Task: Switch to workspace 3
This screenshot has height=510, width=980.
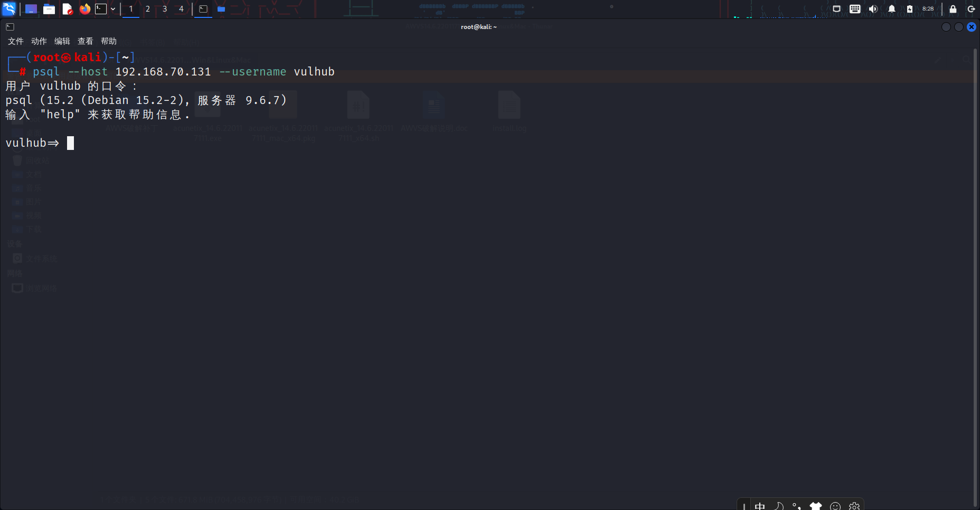Action: [165, 9]
